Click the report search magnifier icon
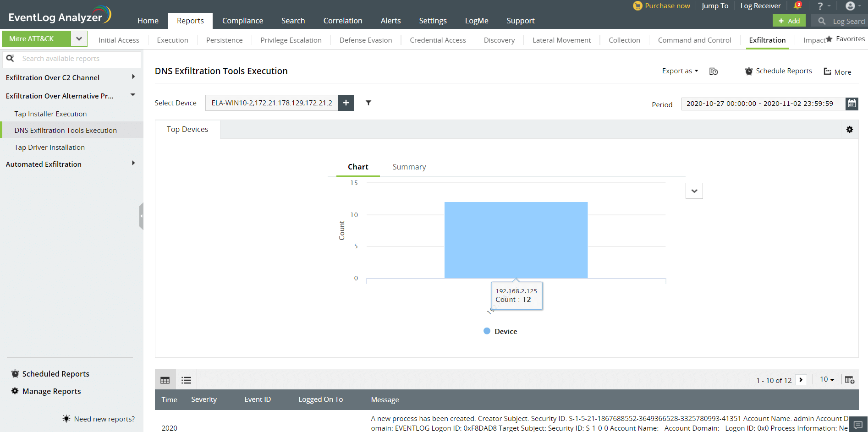This screenshot has width=868, height=432. (10, 58)
